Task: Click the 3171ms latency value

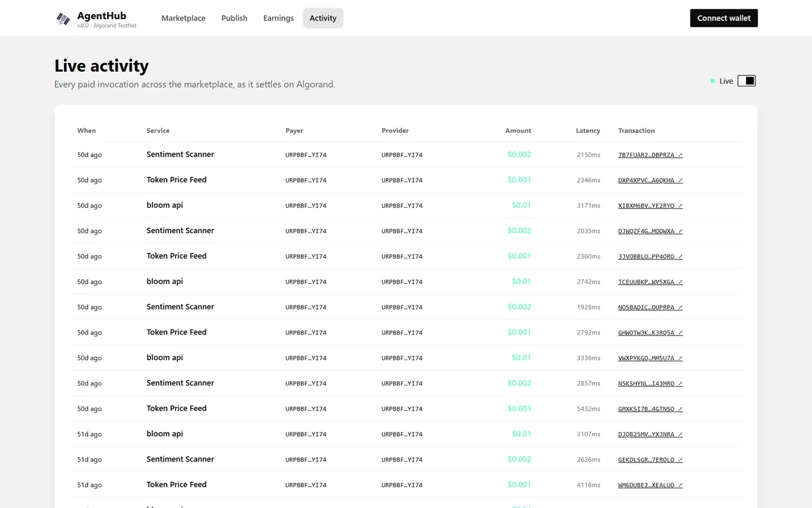Action: (x=588, y=206)
